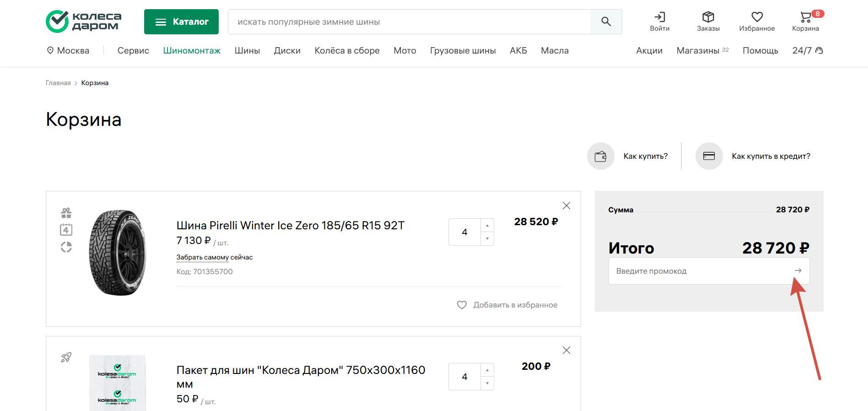
Task: Focus the tire search field
Action: pos(409,22)
